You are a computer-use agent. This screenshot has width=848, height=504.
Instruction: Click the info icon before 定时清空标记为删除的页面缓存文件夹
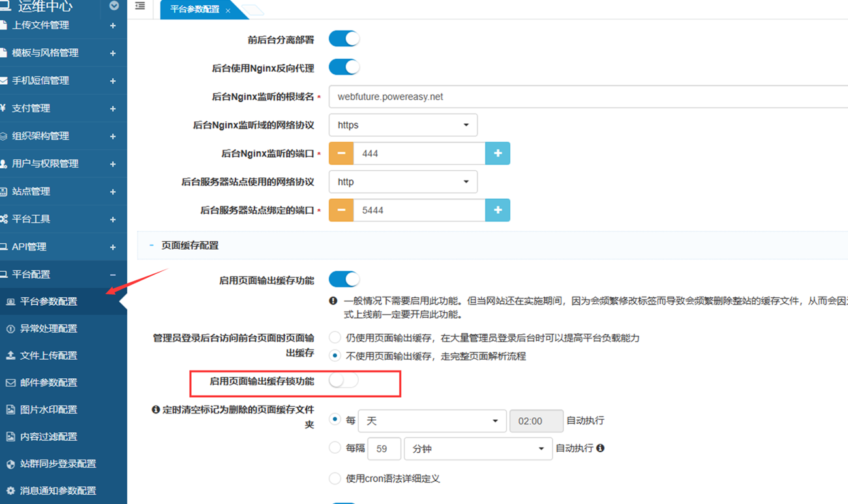155,409
